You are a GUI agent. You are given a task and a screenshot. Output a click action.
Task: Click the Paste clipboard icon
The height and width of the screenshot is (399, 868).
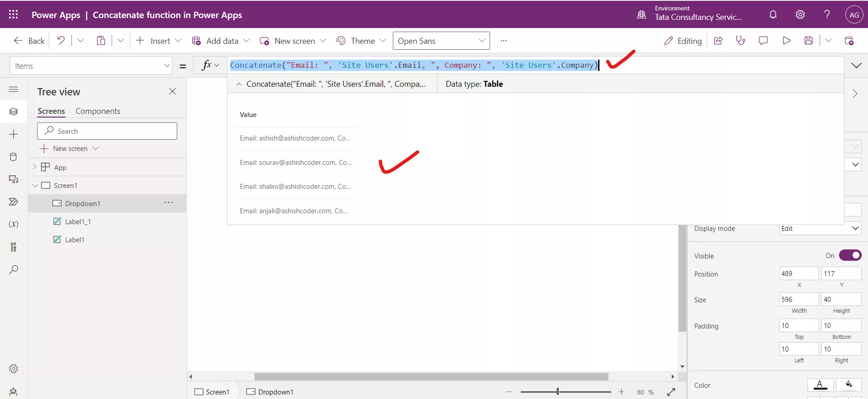coord(101,41)
